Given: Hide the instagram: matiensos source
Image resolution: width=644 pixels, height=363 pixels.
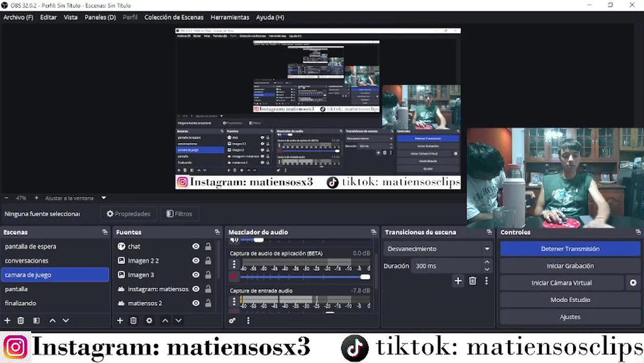Looking at the screenshot, I should [196, 289].
